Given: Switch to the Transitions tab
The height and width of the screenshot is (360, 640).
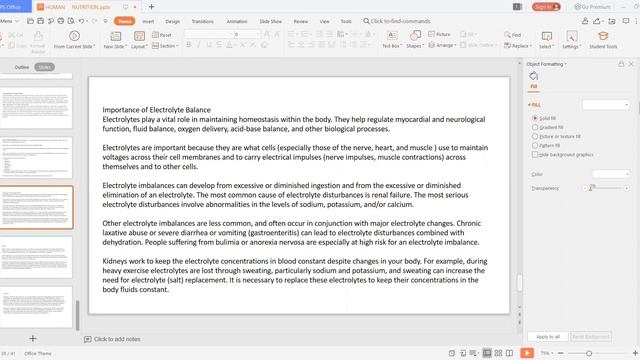Looking at the screenshot, I should pos(202,21).
